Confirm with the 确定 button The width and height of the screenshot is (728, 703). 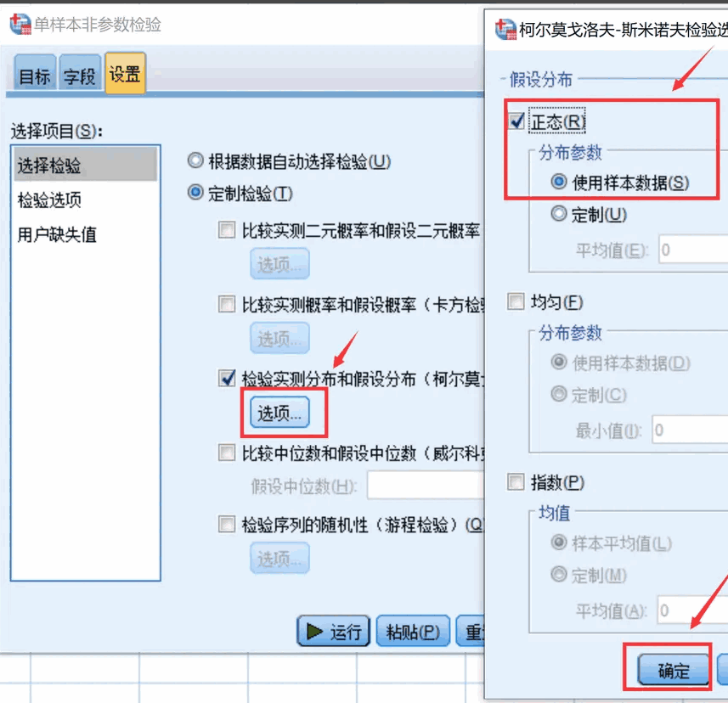(674, 670)
